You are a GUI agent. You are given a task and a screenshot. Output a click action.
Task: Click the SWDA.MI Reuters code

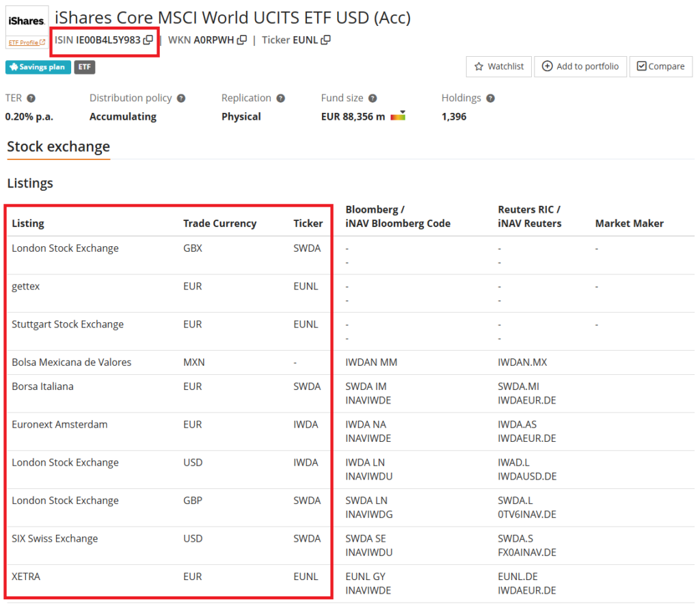(518, 386)
